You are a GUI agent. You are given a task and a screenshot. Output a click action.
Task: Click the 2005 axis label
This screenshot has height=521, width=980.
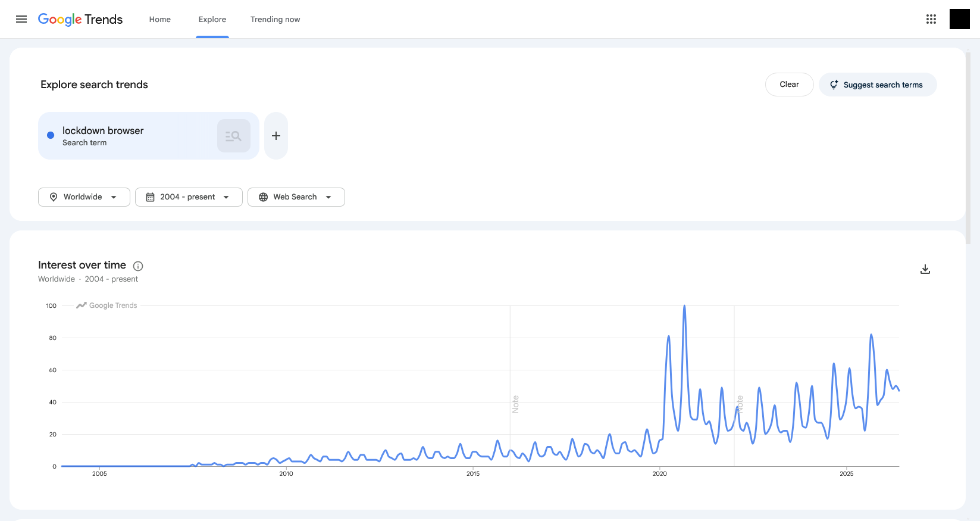point(99,474)
